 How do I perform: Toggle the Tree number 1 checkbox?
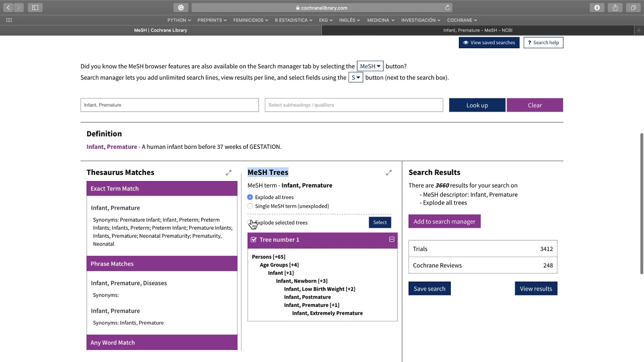click(254, 240)
